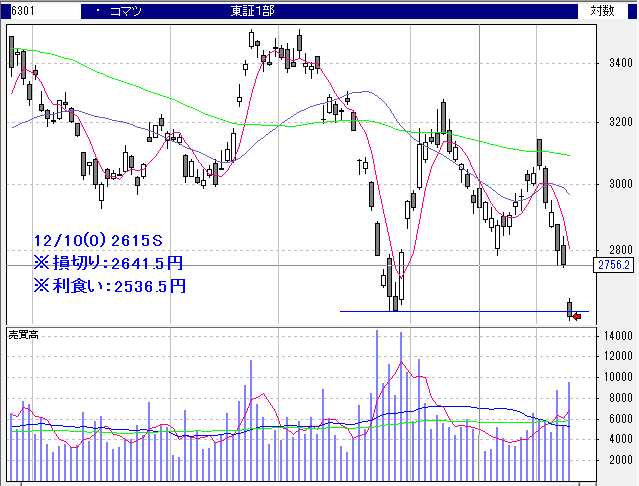Click the 東証1部 market label
The image size is (639, 486).
coord(253,11)
